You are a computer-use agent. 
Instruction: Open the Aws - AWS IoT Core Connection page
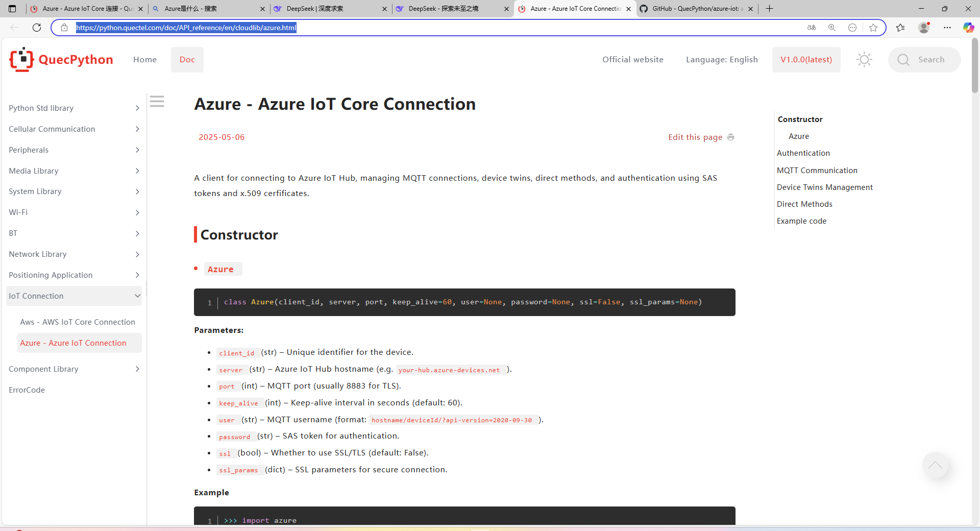coord(78,322)
